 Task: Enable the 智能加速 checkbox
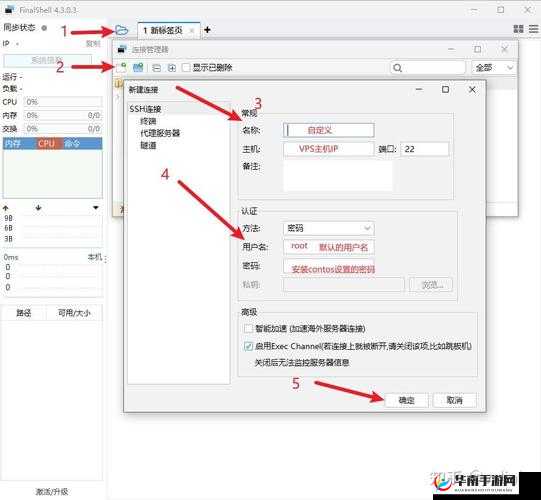pyautogui.click(x=248, y=328)
